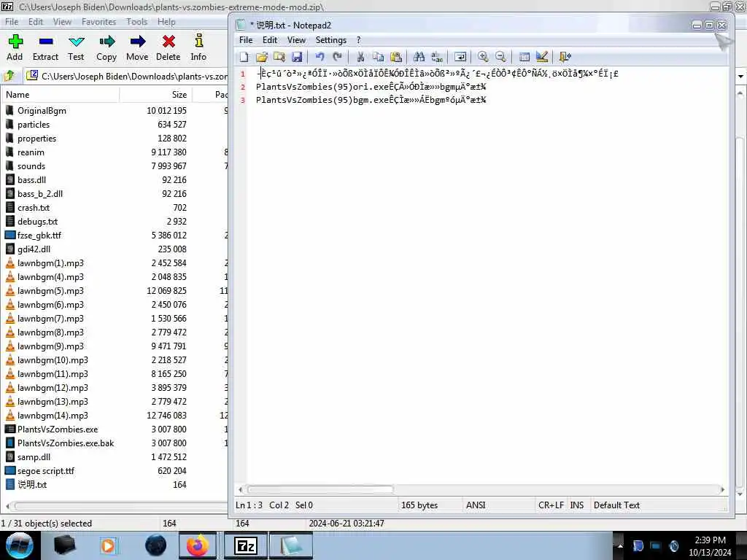Redo edit in Notepad2 toolbar
Screen dimensions: 747x560
point(337,57)
